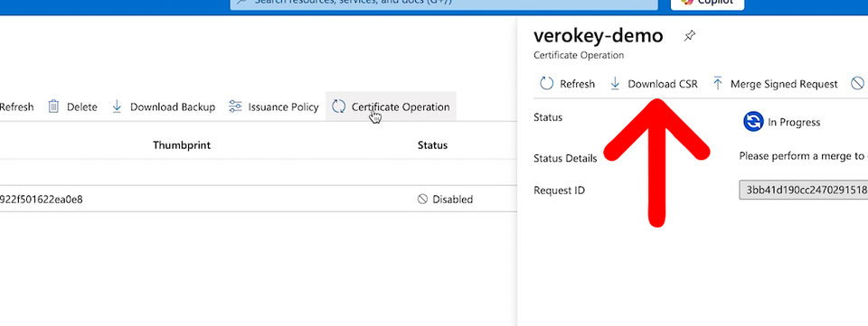
Task: Click the Thumbprint column header
Action: tap(182, 145)
